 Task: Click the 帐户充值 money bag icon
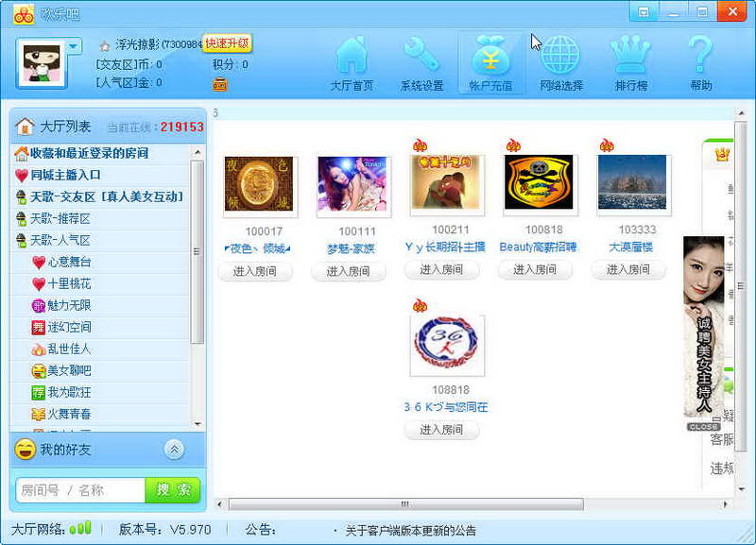click(490, 57)
